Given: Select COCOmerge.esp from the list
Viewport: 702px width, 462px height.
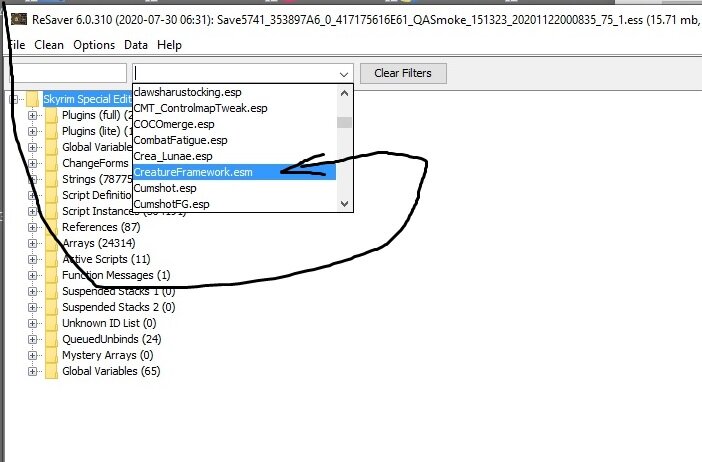Looking at the screenshot, I should 234,124.
